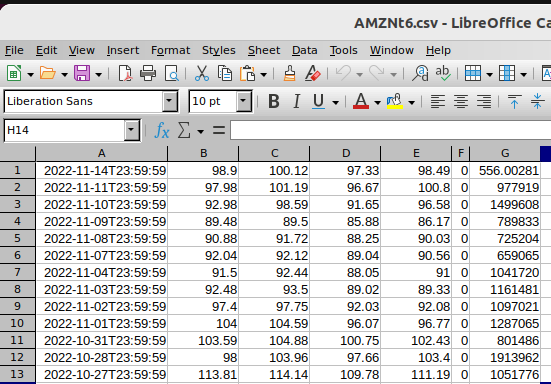This screenshot has height=384, width=551.
Task: Select cell containing 556.00281
Action: point(505,170)
